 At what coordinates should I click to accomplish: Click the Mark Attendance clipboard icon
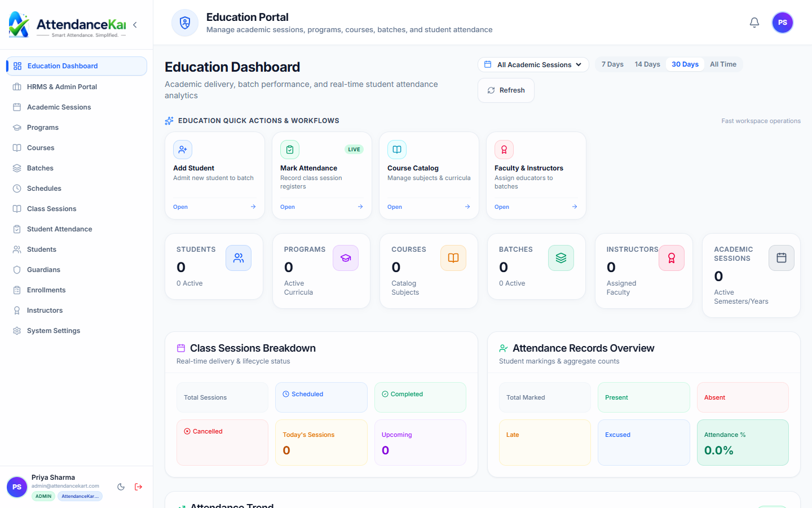pos(290,150)
